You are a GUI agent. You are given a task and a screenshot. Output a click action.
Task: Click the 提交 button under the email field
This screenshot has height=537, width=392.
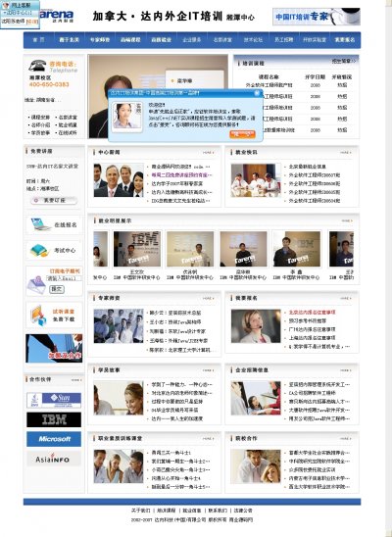pos(57,289)
